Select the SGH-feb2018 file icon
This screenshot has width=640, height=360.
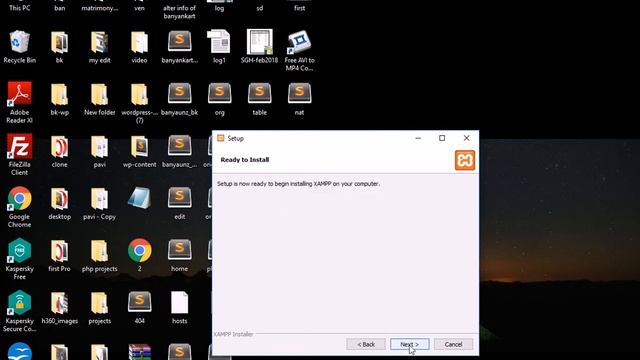coord(260,42)
